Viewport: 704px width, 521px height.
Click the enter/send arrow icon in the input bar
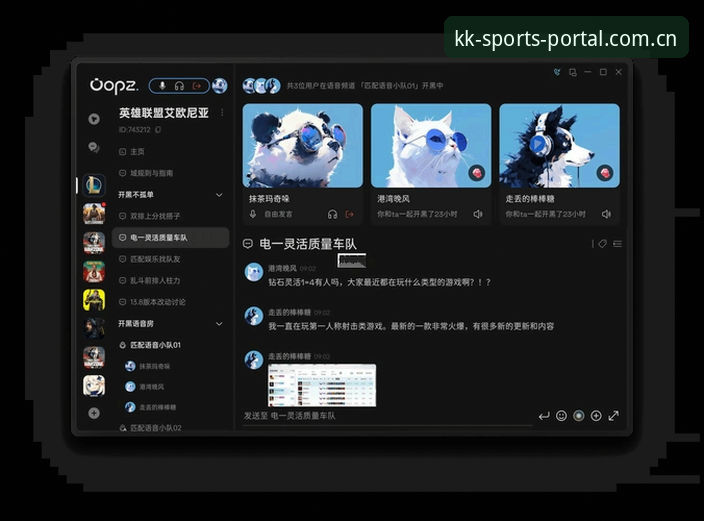point(544,416)
